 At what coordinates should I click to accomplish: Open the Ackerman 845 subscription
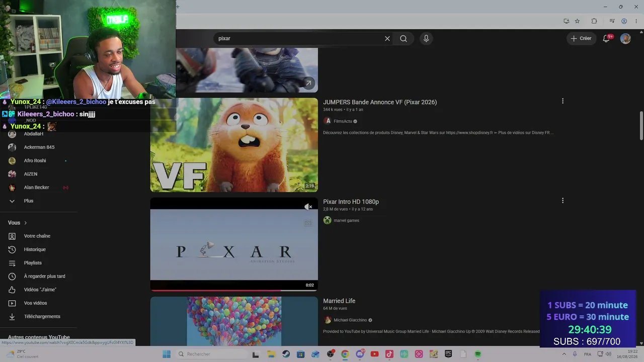pyautogui.click(x=39, y=147)
